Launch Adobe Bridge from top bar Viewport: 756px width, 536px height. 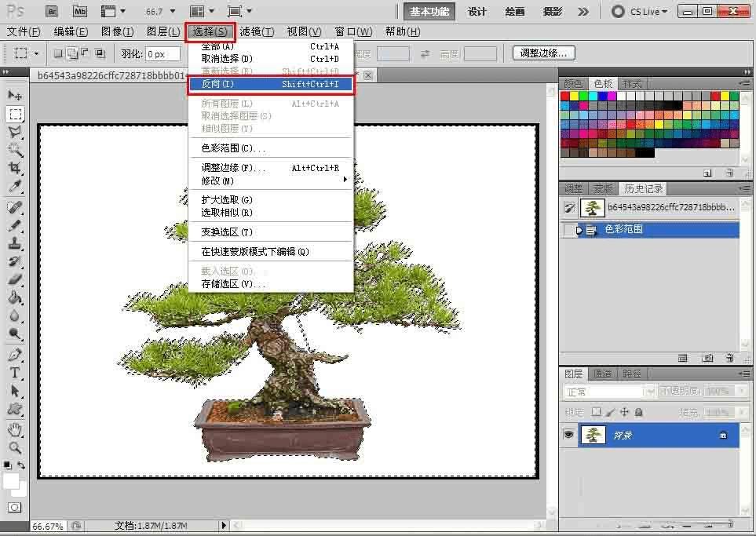pos(51,11)
